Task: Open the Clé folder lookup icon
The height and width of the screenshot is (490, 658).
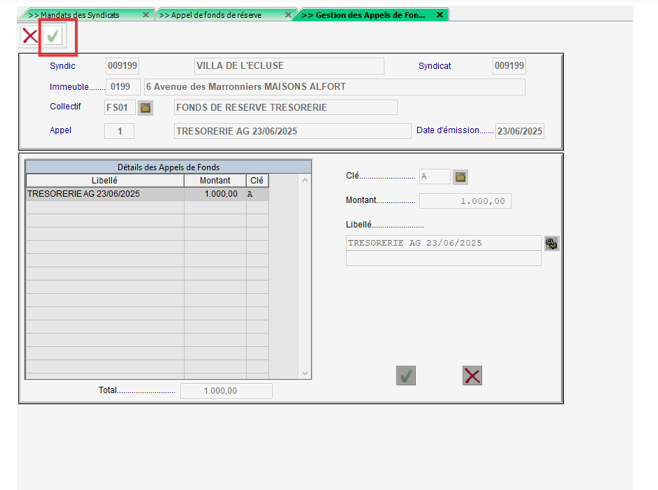Action: tap(460, 177)
